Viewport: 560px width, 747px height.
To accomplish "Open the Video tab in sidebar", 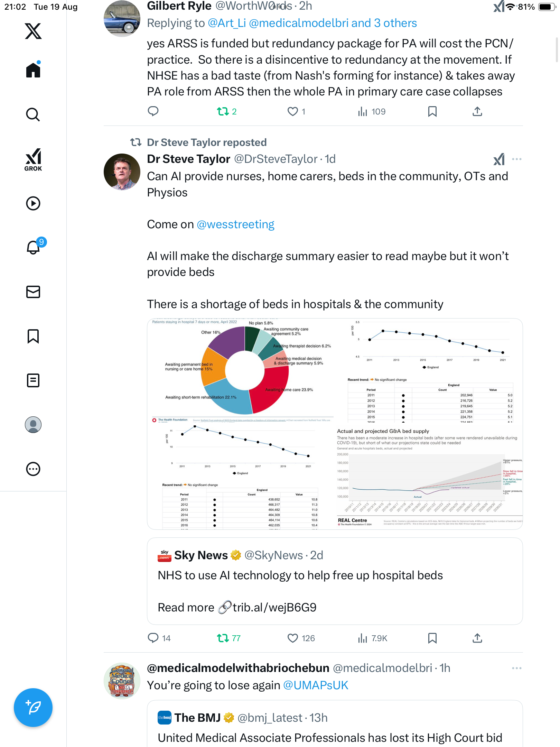I will point(33,203).
